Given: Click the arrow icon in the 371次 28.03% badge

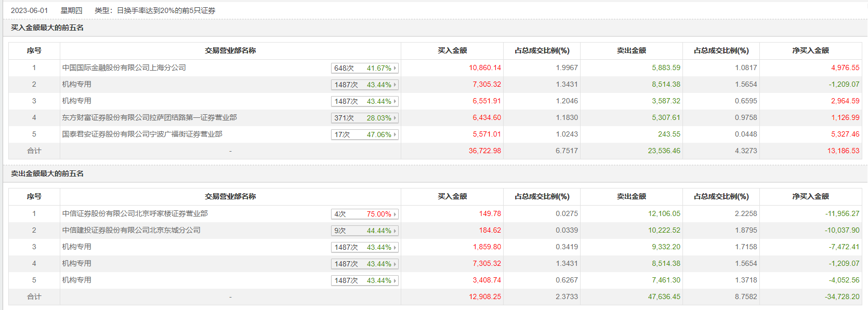Looking at the screenshot, I should click(x=395, y=118).
